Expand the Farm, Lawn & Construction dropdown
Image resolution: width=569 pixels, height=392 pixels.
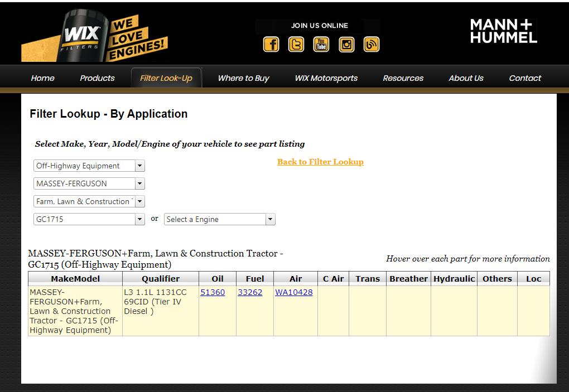point(89,201)
